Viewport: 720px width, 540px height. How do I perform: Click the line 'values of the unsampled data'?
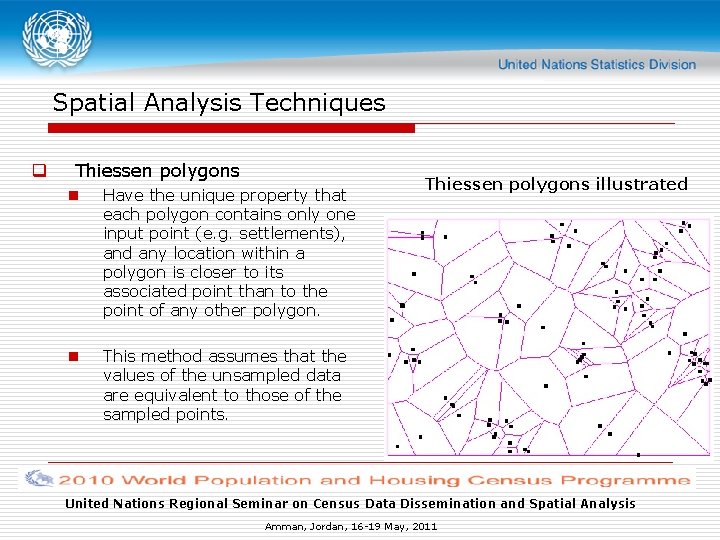click(x=222, y=376)
